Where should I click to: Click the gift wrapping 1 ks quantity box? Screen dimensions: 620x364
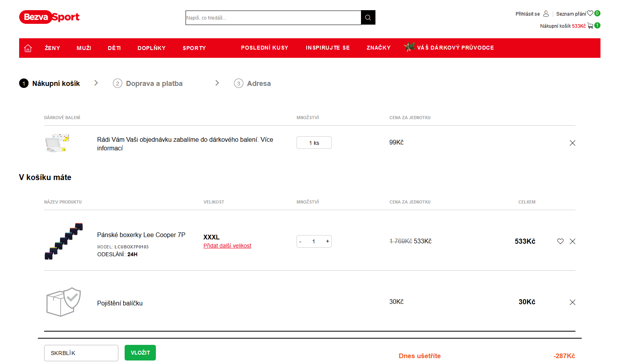tap(314, 143)
